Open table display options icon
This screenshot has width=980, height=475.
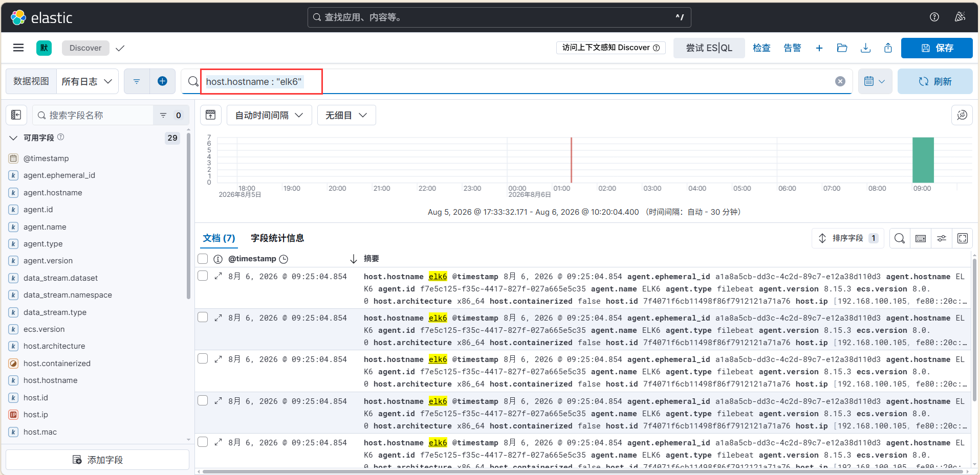[x=942, y=238]
